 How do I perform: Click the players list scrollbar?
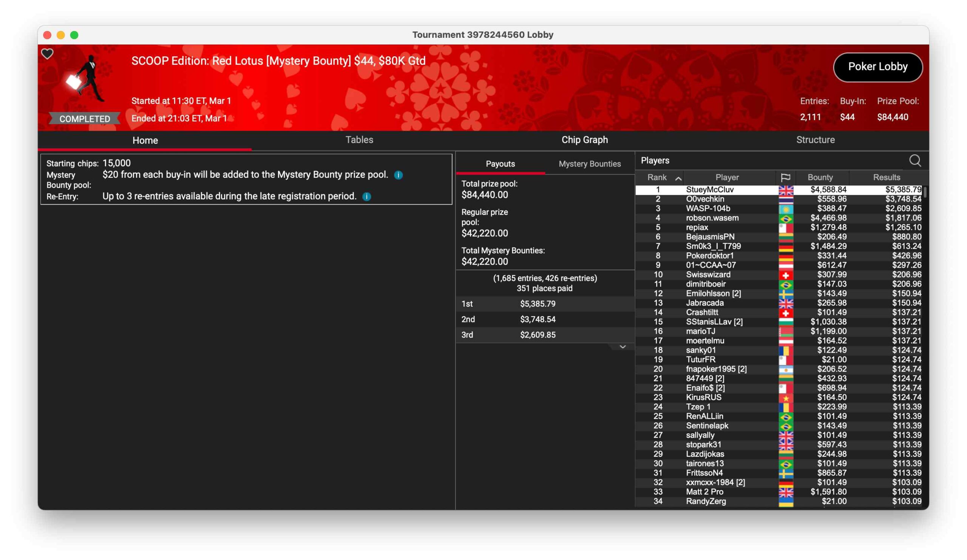(925, 192)
